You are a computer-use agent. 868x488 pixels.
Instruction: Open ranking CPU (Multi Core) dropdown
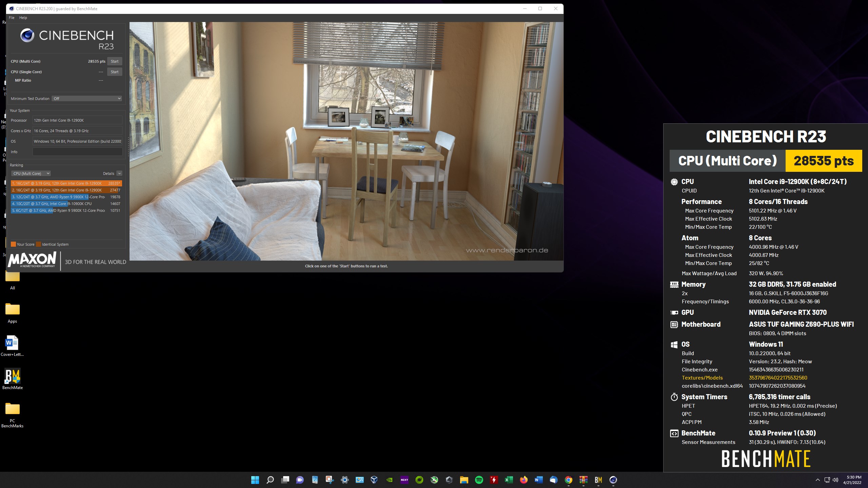[31, 174]
